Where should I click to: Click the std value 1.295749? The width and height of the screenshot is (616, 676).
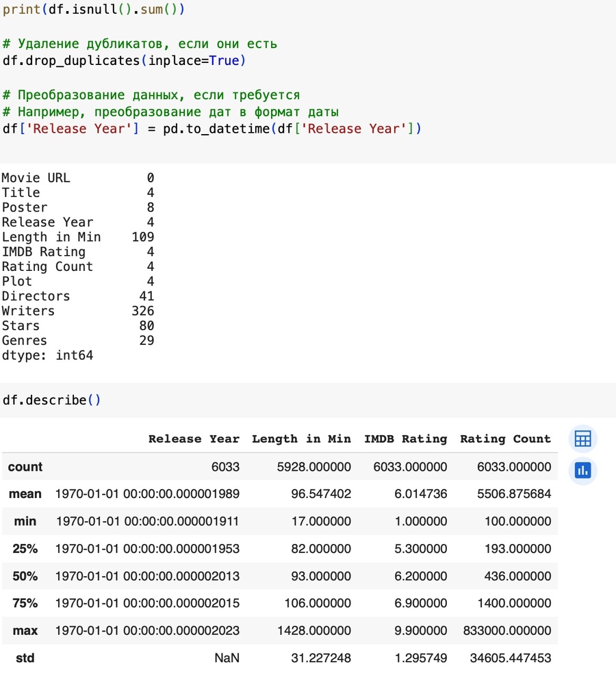pyautogui.click(x=420, y=658)
